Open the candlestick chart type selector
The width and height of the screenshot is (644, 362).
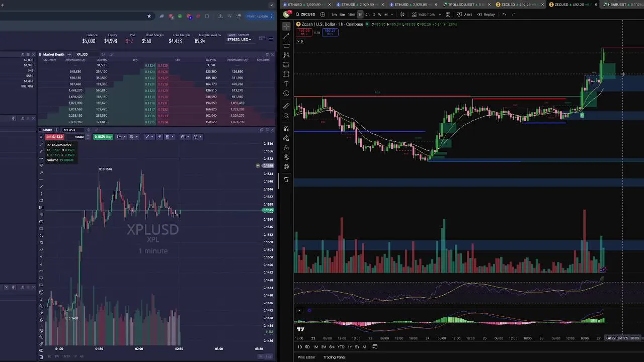coord(403,14)
